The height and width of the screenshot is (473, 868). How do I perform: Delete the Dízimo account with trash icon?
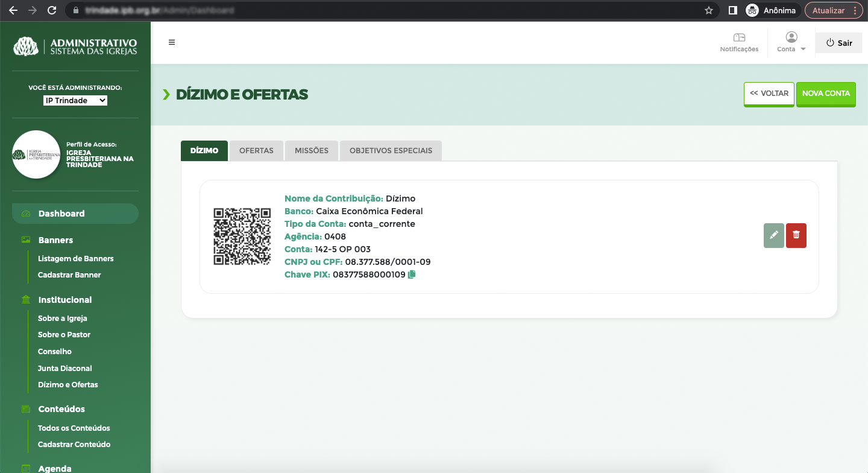tap(796, 236)
